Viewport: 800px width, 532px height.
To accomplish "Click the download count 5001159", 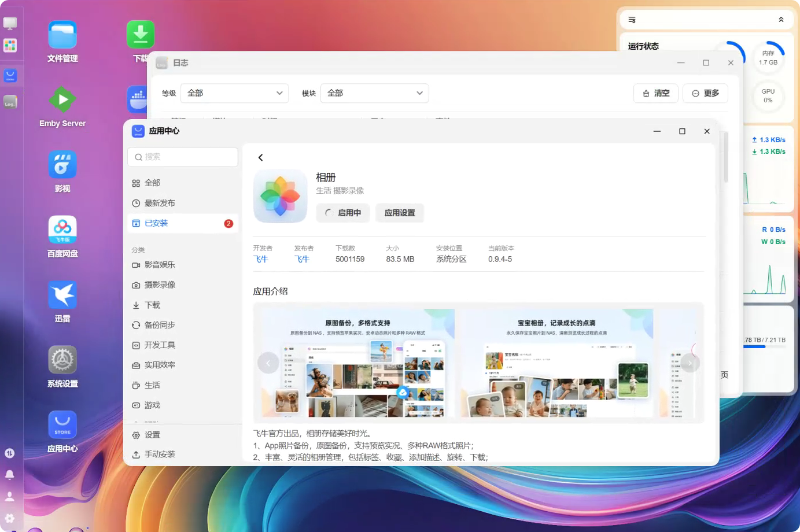I will (x=350, y=259).
